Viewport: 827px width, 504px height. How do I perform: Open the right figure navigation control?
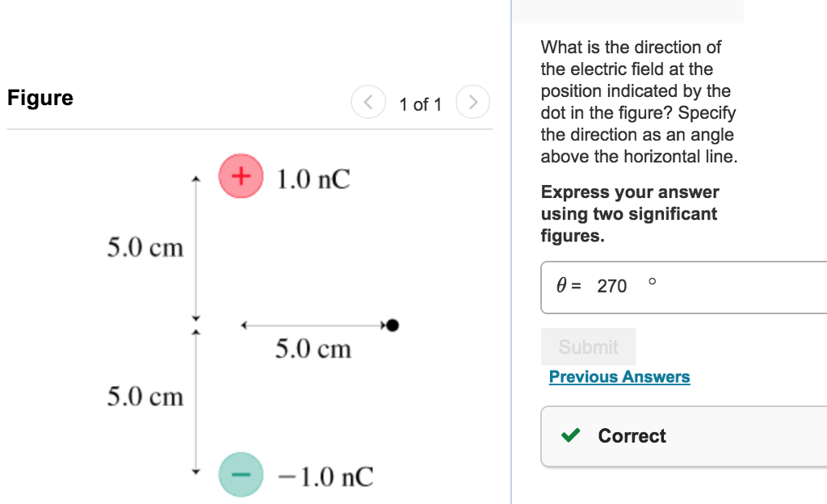[x=472, y=103]
